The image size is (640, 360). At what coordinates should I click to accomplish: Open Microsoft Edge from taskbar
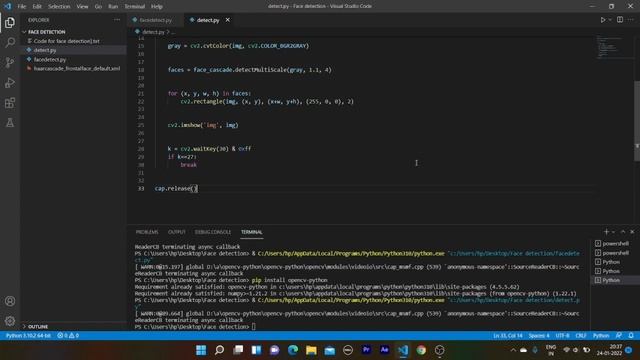[293, 350]
